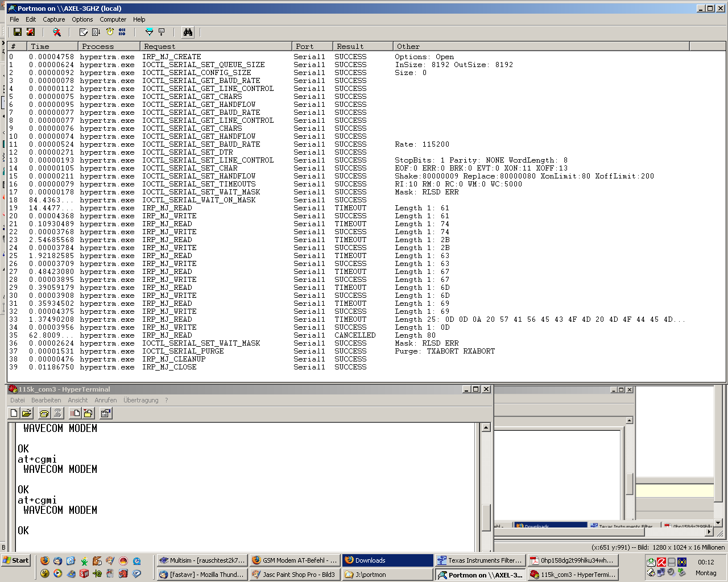The height and width of the screenshot is (582, 728).
Task: Click the Properties icon in HyperTerminal toolbar
Action: tap(106, 413)
